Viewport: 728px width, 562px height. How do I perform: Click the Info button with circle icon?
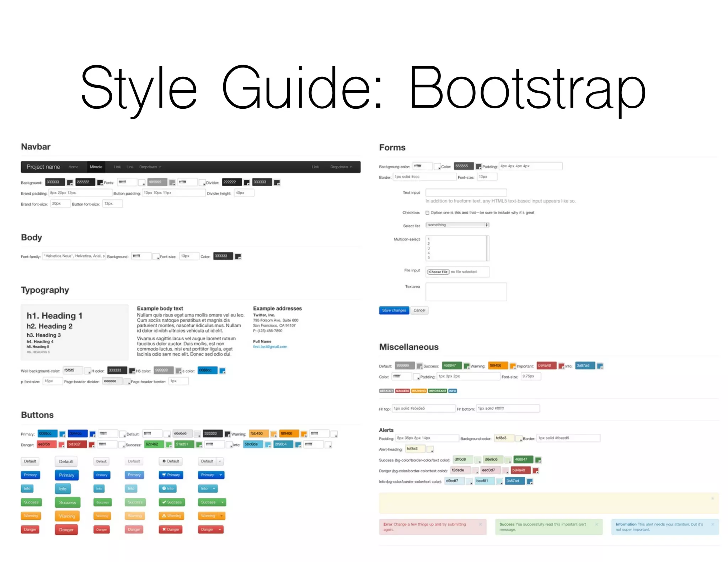(167, 488)
